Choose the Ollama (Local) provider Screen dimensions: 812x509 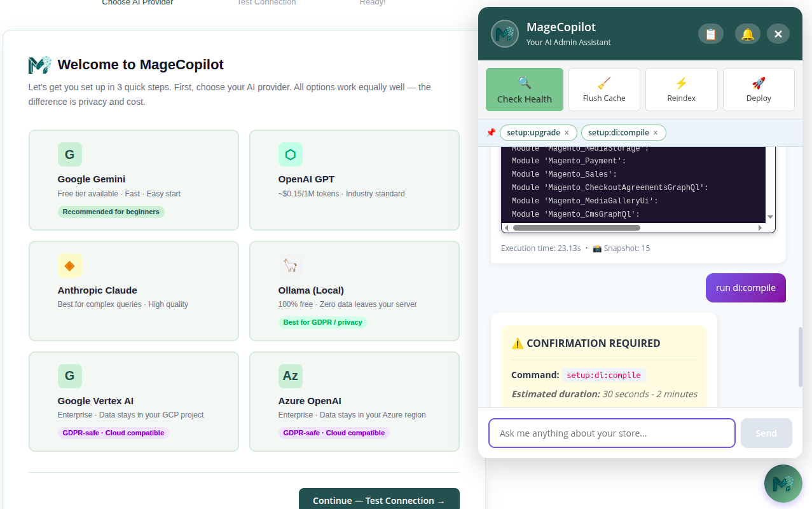tap(354, 290)
